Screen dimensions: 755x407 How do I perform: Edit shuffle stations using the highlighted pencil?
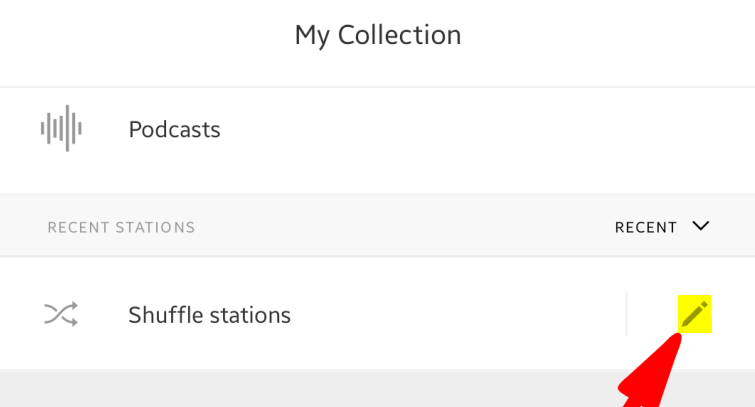coord(695,314)
